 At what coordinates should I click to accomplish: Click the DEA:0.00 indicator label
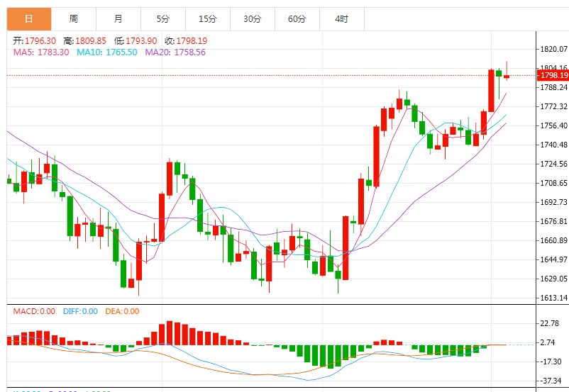(x=122, y=311)
